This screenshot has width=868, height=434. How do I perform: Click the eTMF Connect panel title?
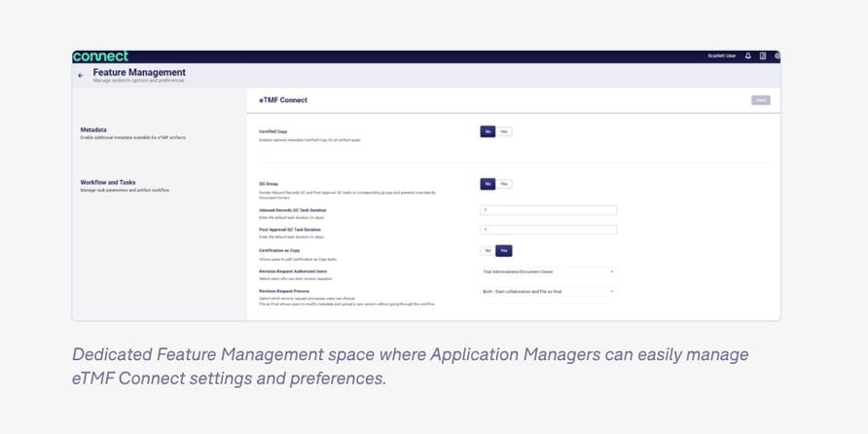(283, 100)
